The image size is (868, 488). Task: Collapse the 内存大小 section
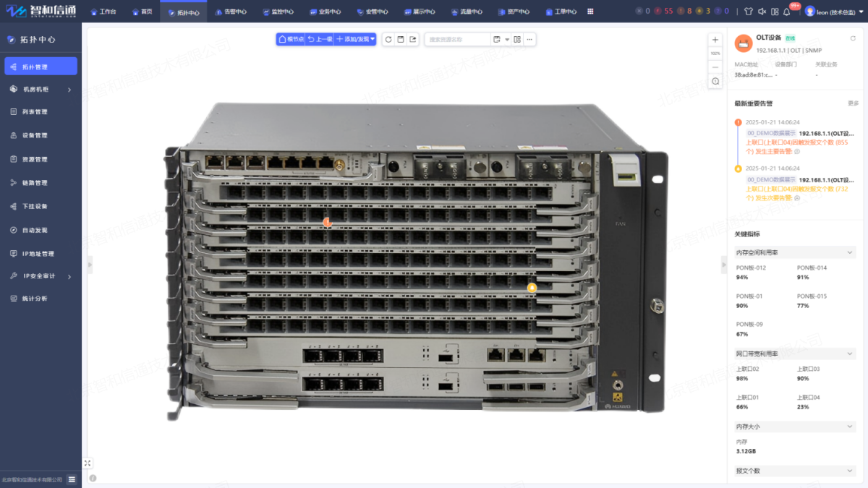795,427
